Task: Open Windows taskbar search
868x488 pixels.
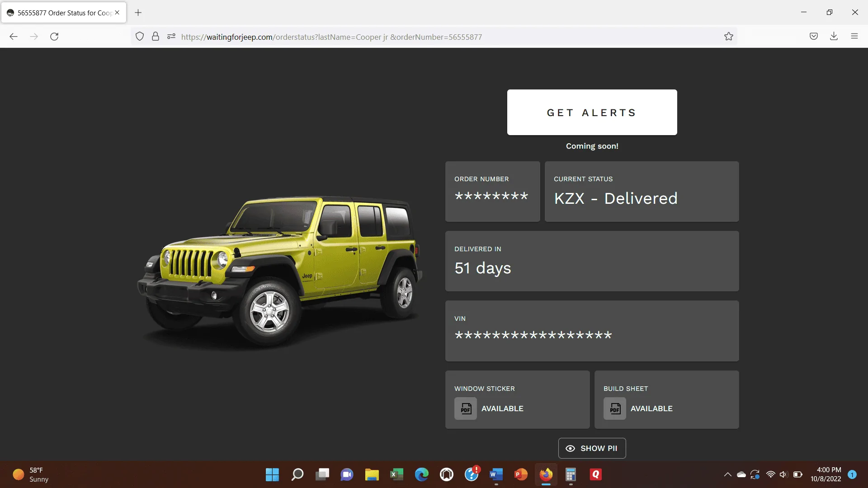Action: 297,474
